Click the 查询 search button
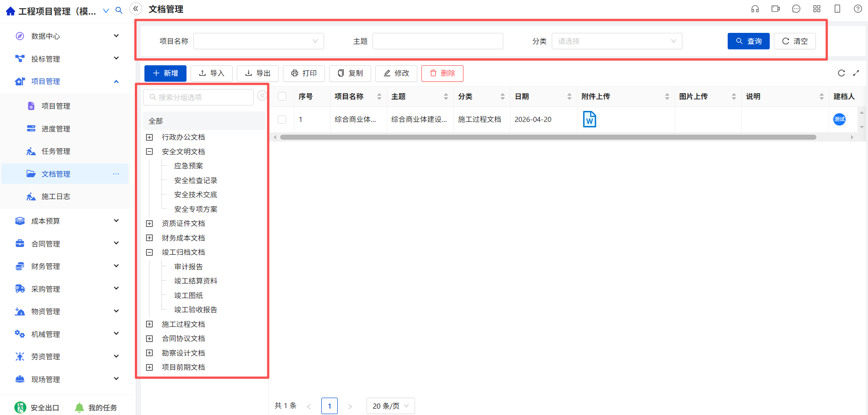 pos(749,41)
